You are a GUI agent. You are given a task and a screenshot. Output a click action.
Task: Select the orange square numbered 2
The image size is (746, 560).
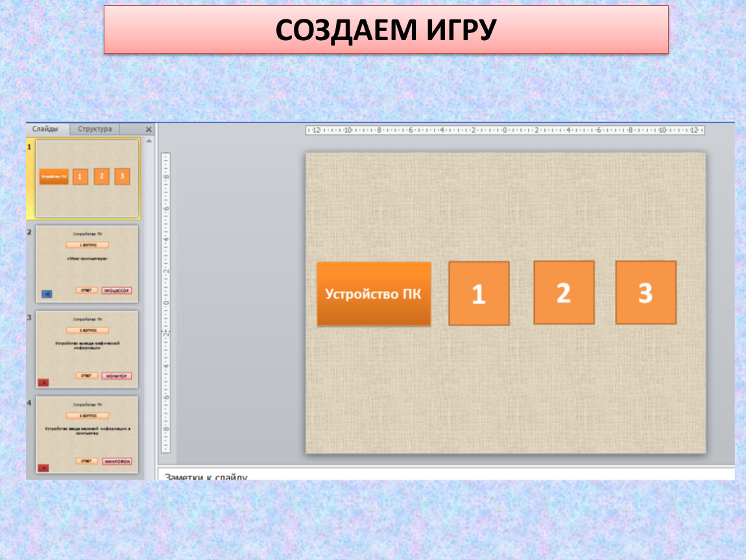[x=564, y=292]
